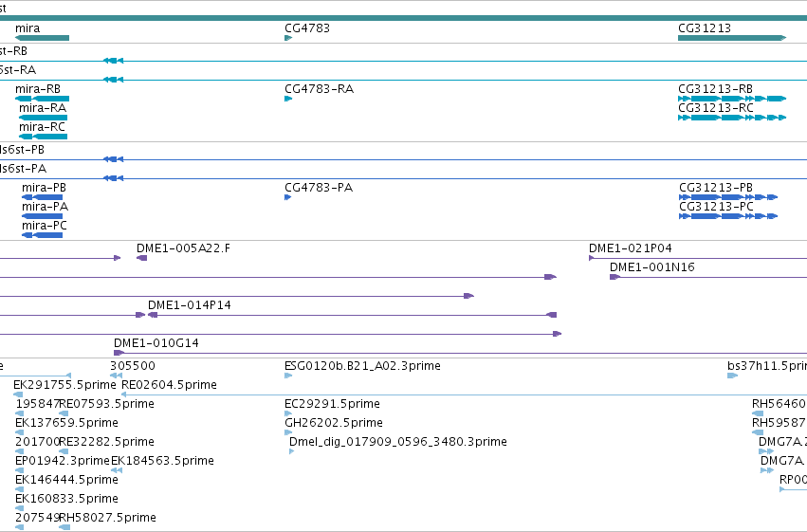Click the RH56460 EST label
Screen dimensions: 807x532
(x=779, y=404)
